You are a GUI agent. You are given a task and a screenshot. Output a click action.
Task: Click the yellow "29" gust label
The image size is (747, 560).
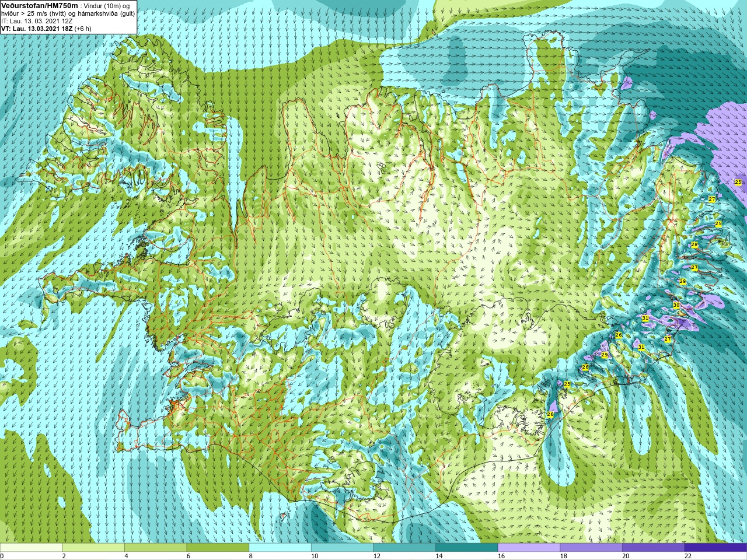pos(605,355)
